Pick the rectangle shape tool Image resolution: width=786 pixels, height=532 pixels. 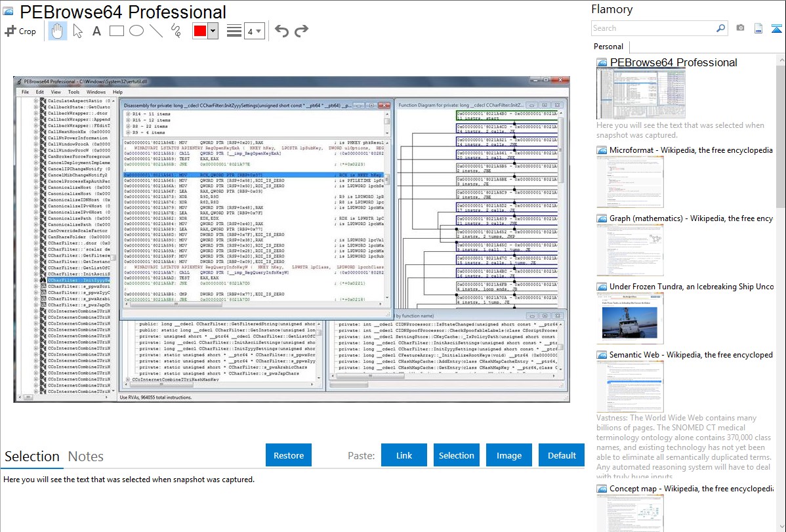pos(116,31)
